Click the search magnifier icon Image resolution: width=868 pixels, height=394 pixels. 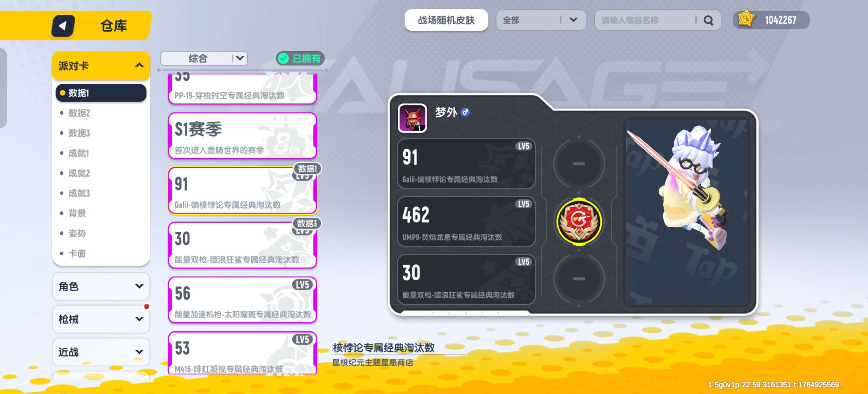pyautogui.click(x=708, y=20)
